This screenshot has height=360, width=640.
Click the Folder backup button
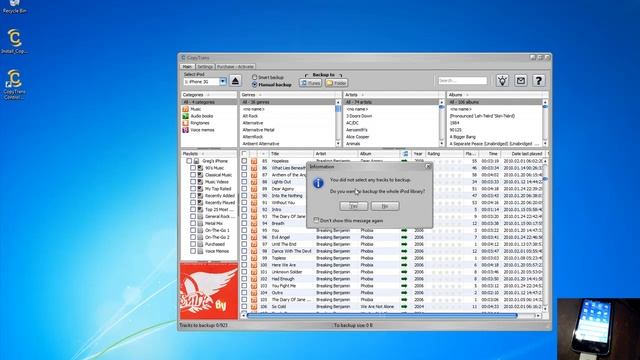click(x=336, y=83)
